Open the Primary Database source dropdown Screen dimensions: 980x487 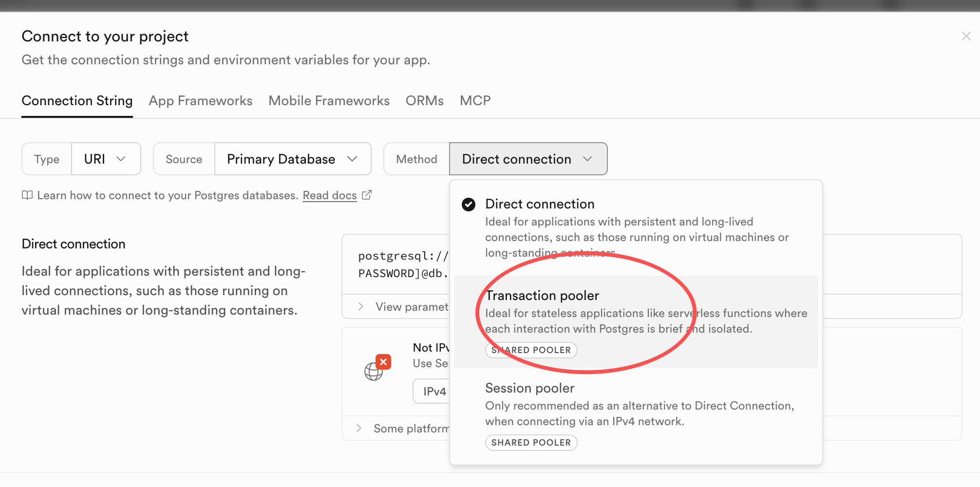coord(292,159)
